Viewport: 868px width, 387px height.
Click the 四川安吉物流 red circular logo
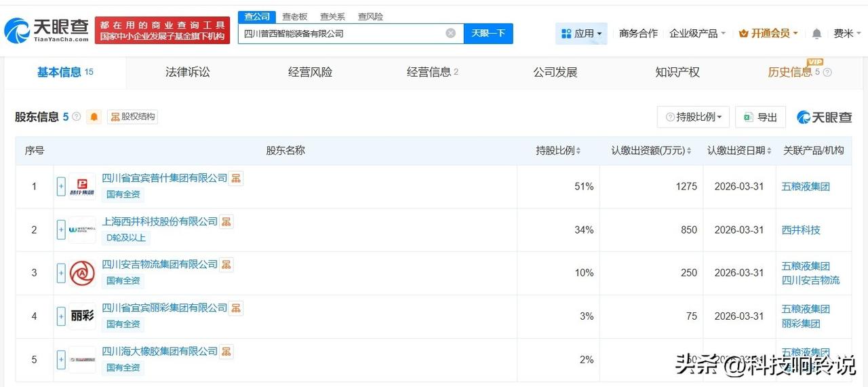[82, 273]
